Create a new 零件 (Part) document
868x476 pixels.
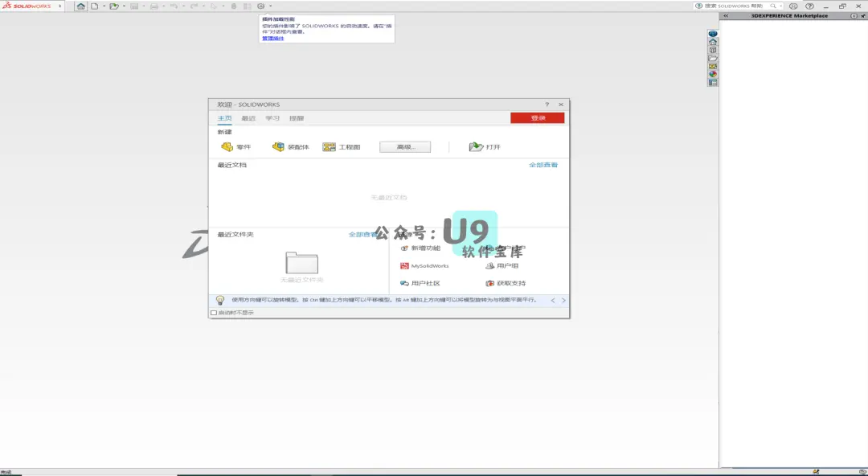click(235, 147)
